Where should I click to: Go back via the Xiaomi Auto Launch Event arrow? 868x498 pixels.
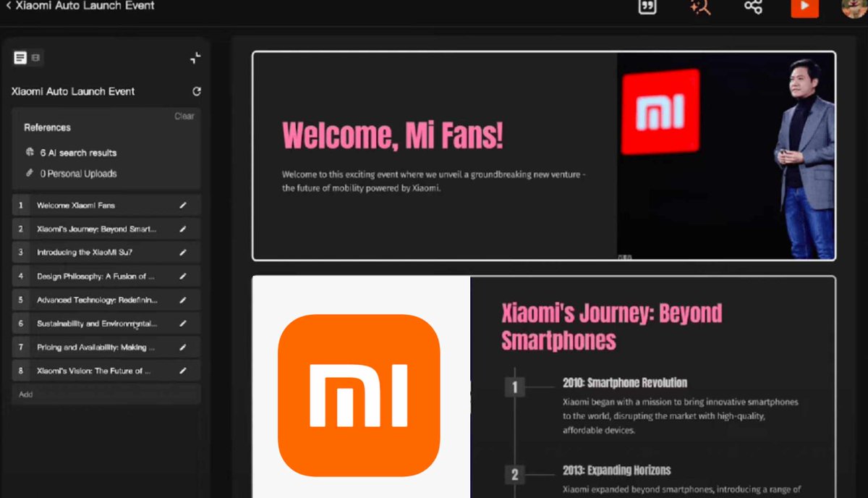click(8, 6)
